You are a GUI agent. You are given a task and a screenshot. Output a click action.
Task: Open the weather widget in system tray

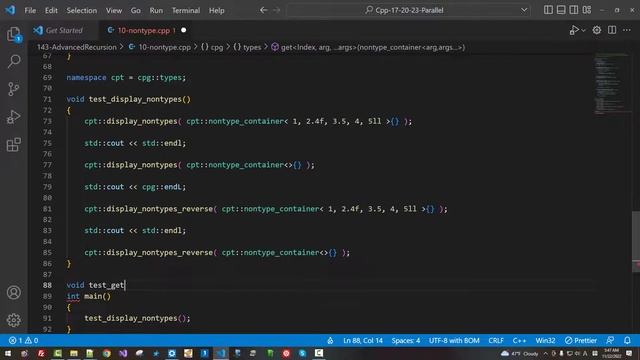click(x=519, y=353)
